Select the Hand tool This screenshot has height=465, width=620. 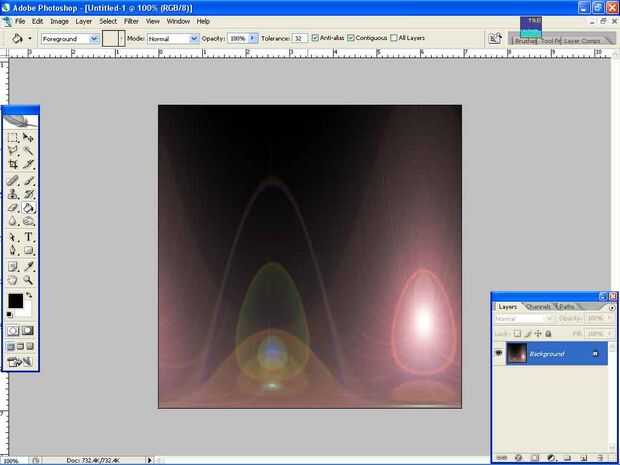13,280
